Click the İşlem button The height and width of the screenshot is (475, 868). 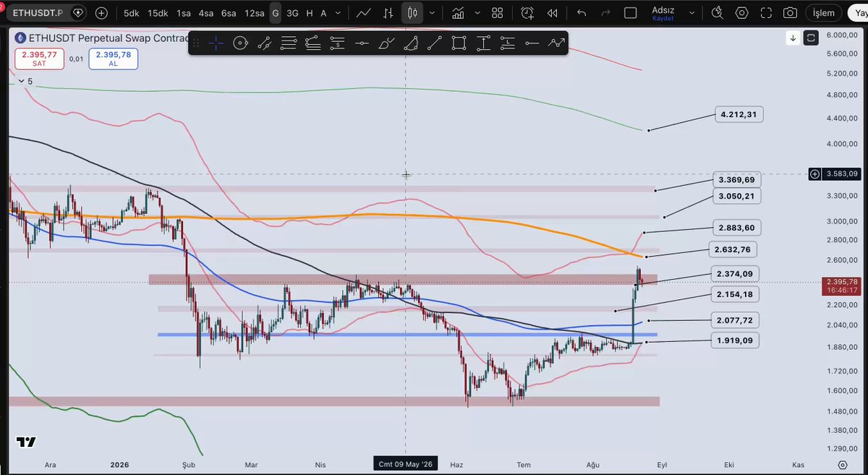pos(823,13)
